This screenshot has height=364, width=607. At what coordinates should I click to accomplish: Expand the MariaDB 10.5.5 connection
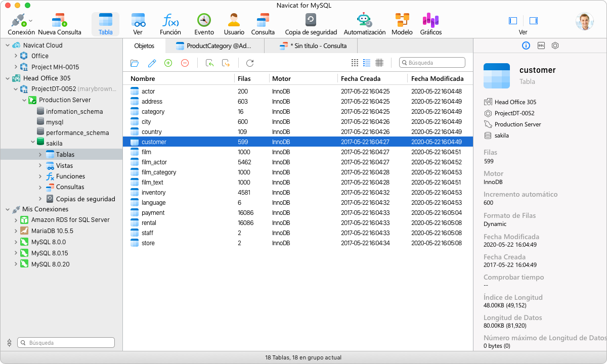(x=15, y=230)
